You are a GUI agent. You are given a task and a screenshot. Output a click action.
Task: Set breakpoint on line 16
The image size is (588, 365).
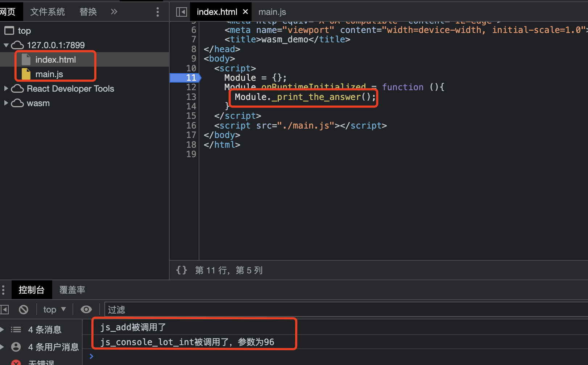(x=191, y=126)
